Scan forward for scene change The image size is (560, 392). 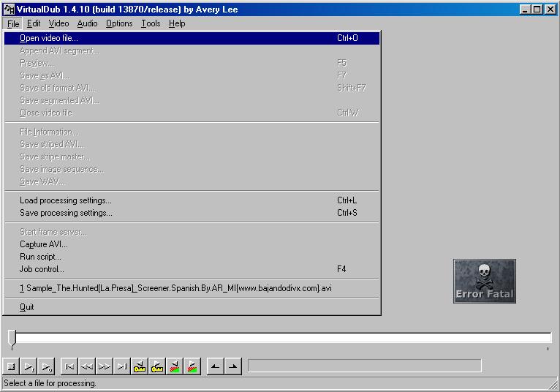pos(192,366)
